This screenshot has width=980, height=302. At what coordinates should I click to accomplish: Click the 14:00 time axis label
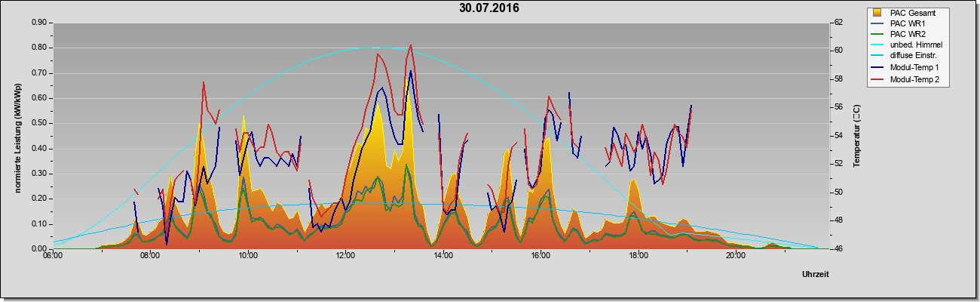tap(443, 255)
